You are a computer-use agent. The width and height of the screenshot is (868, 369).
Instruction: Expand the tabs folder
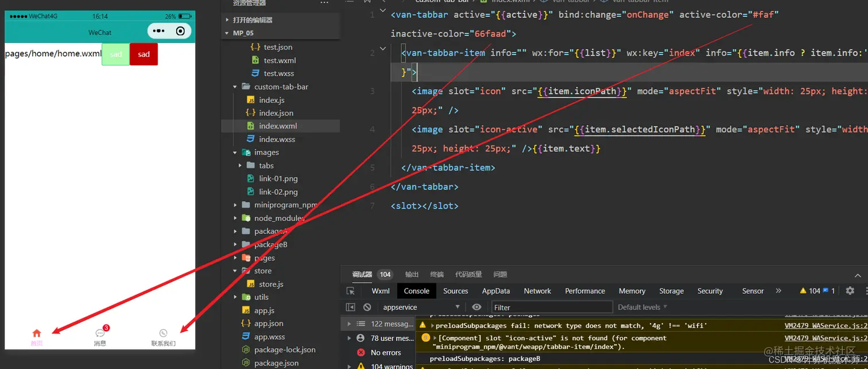(241, 166)
